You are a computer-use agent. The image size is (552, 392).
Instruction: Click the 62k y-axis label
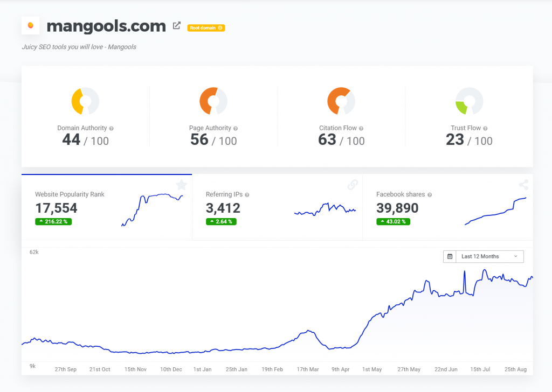tap(34, 252)
